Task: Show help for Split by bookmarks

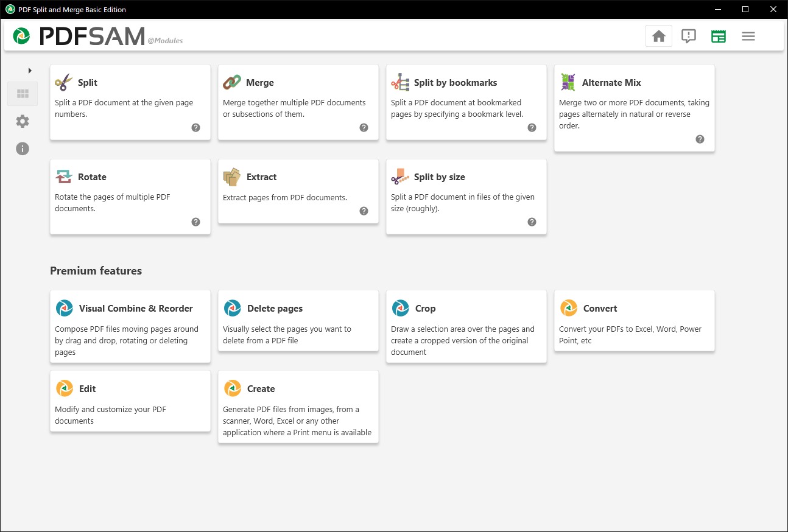Action: pyautogui.click(x=532, y=128)
